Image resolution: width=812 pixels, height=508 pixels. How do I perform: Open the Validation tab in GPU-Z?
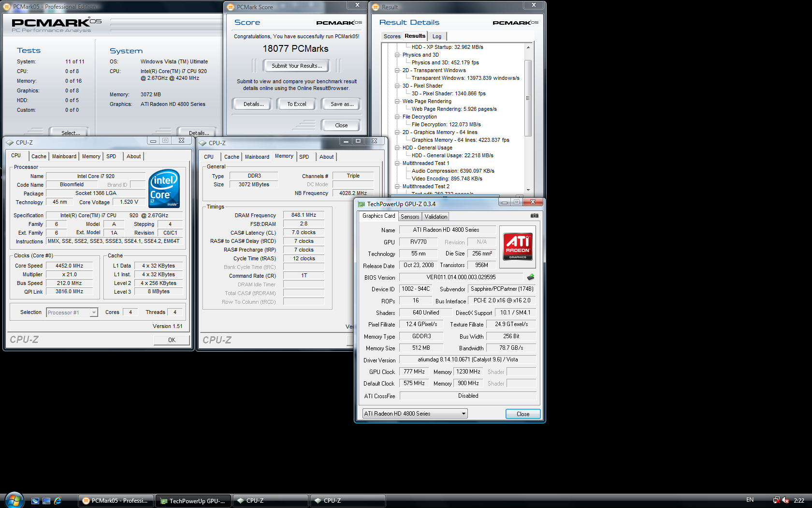tap(436, 217)
